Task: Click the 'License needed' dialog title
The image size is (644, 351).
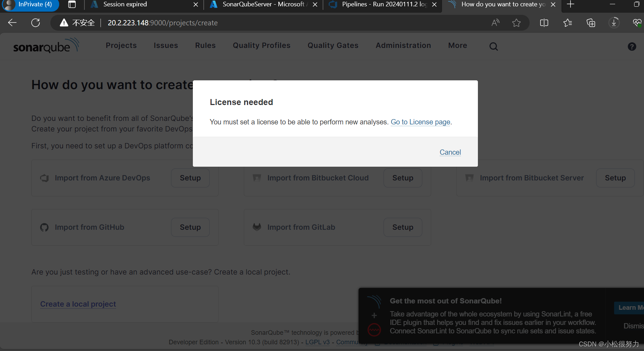Action: (241, 102)
